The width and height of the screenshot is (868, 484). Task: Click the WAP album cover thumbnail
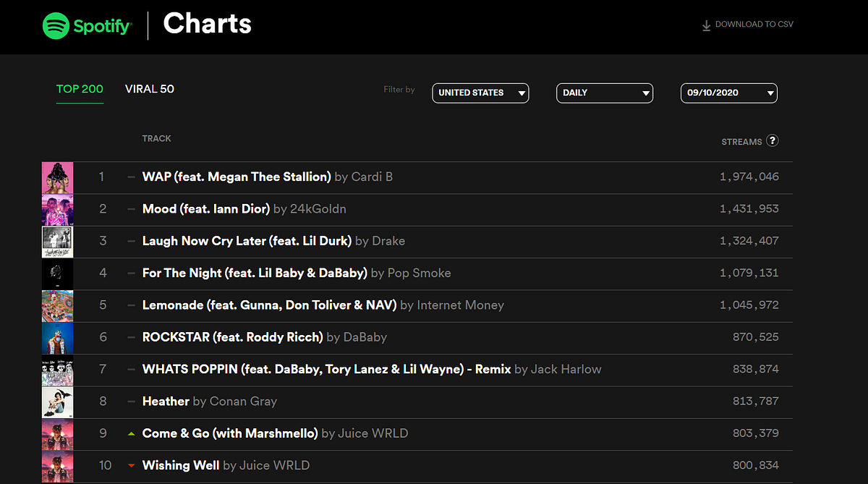click(57, 177)
